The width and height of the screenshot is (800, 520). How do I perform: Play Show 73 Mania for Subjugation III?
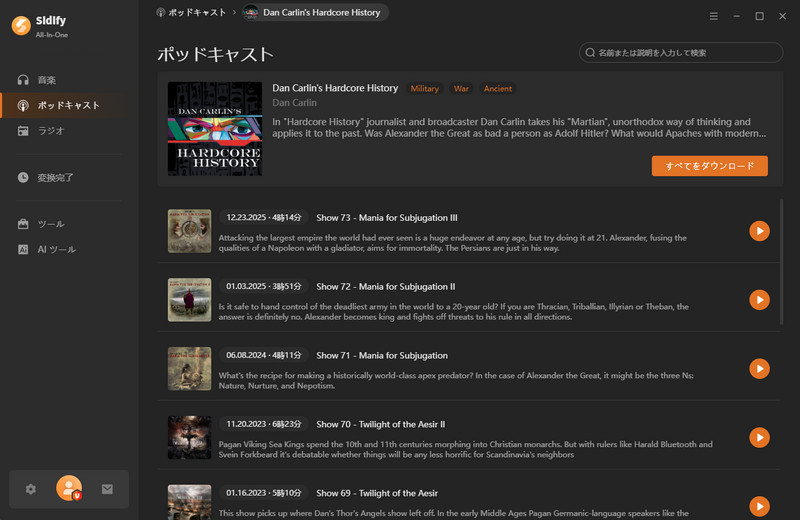(x=759, y=231)
